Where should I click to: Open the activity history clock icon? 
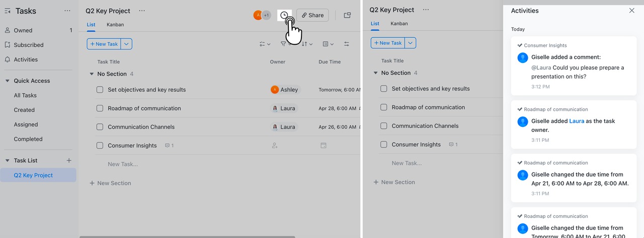[284, 16]
